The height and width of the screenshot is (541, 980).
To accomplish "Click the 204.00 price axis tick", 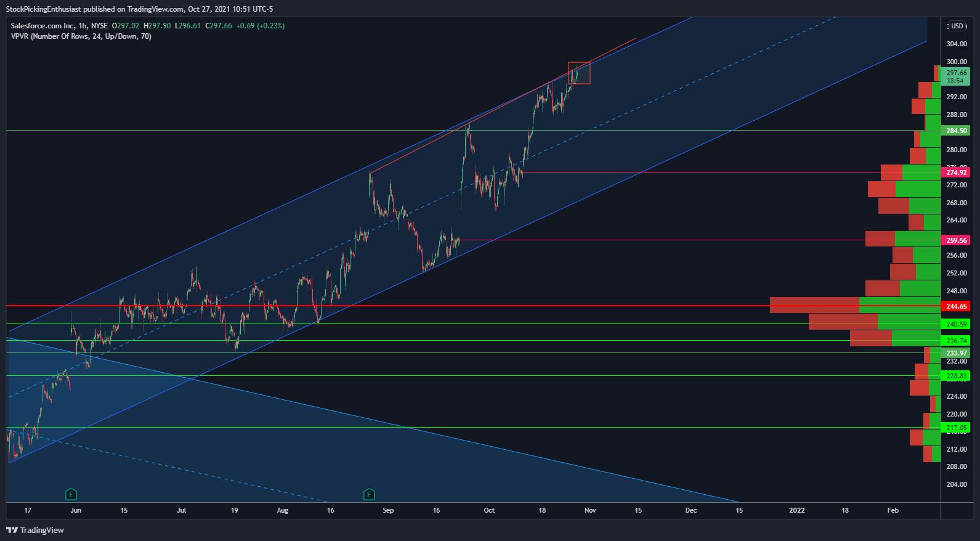I will click(957, 484).
